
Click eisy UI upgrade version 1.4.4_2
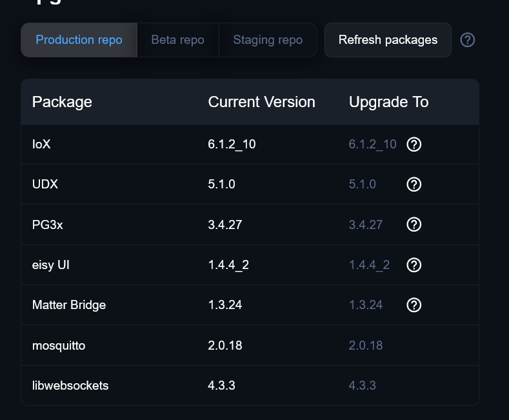point(369,265)
